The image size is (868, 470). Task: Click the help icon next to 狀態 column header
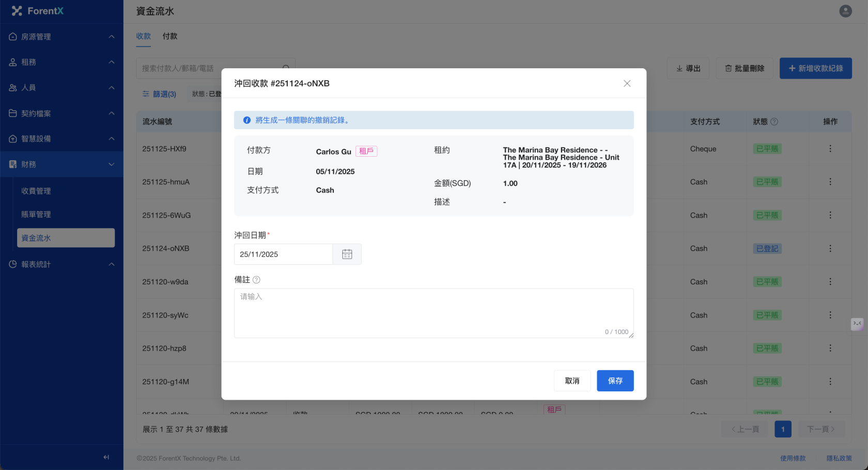click(x=774, y=122)
